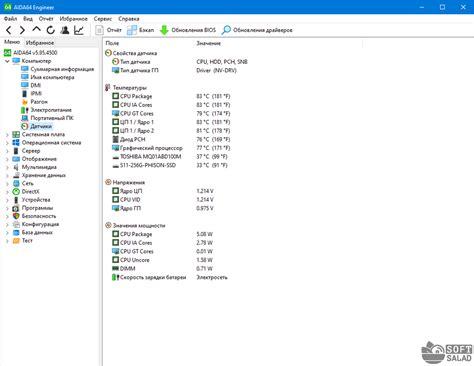Click the Значения мощности section icon
Viewport: 474px width, 366px height.
coord(108,226)
